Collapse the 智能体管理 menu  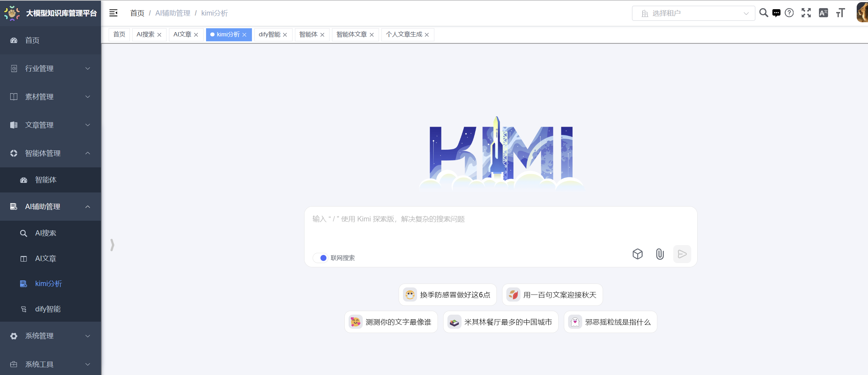coord(50,153)
